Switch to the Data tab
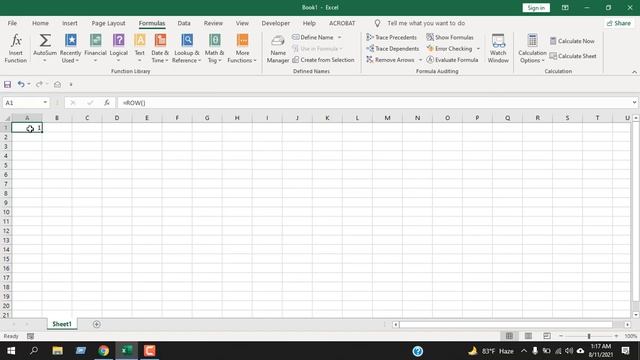640x360 pixels. tap(184, 23)
